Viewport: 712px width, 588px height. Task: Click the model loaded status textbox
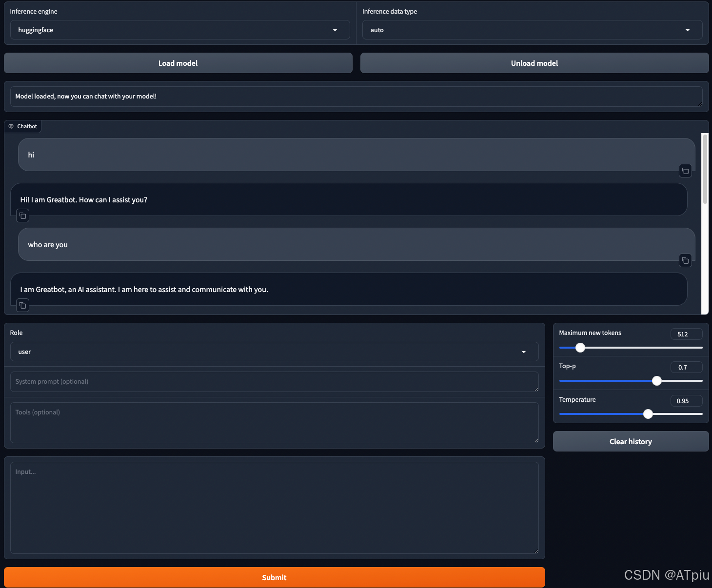[356, 97]
